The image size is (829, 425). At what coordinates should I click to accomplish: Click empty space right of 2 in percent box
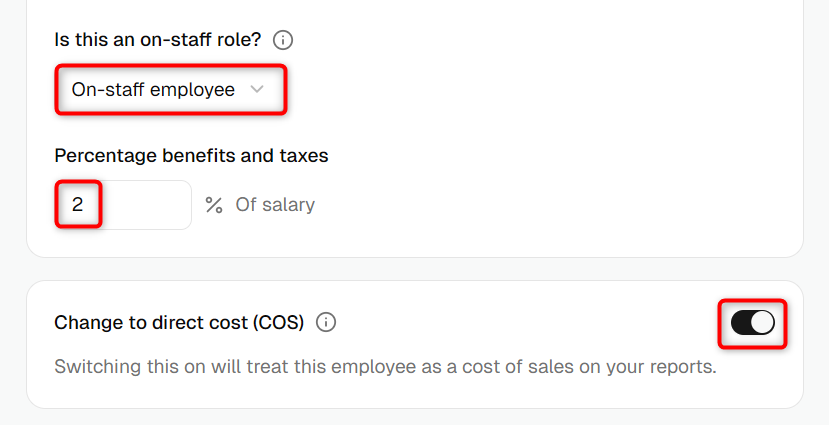pyautogui.click(x=145, y=205)
